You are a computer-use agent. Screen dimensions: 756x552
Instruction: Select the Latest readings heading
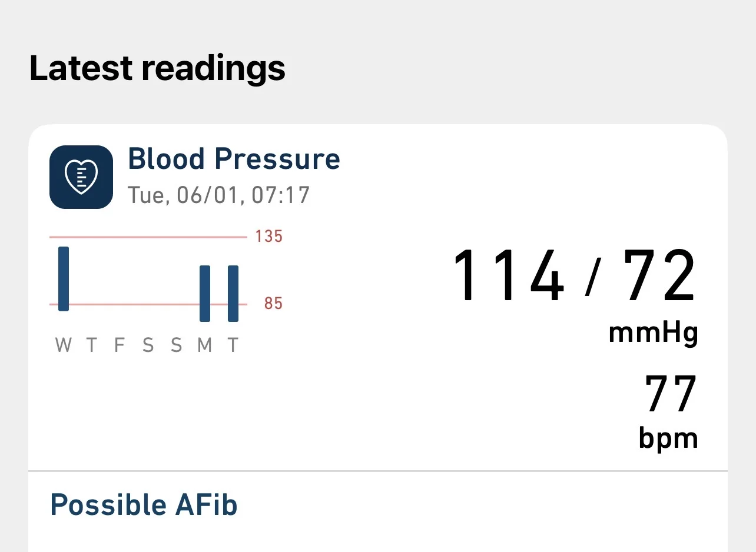(x=157, y=68)
